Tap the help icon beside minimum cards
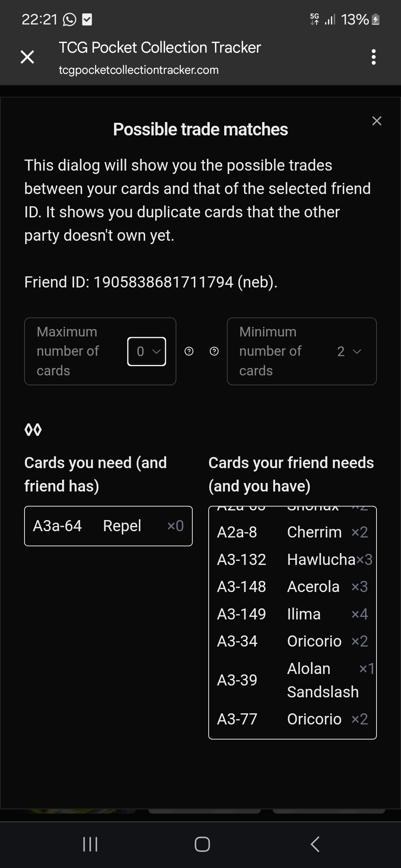The image size is (401, 868). pyautogui.click(x=214, y=351)
